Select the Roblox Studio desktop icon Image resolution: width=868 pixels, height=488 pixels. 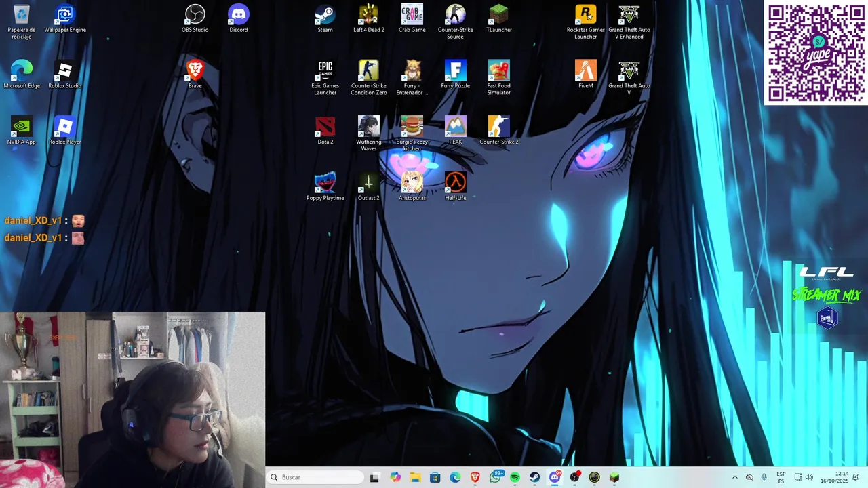point(65,75)
